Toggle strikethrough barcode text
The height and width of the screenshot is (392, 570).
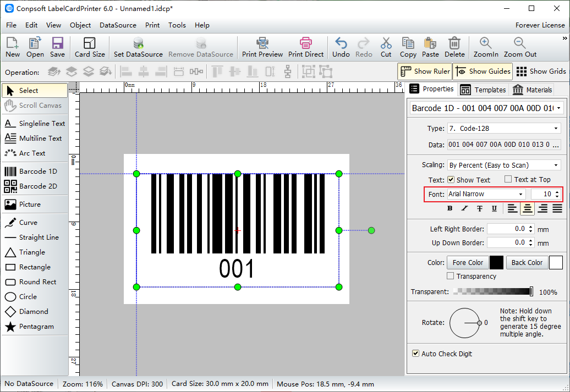click(x=479, y=208)
